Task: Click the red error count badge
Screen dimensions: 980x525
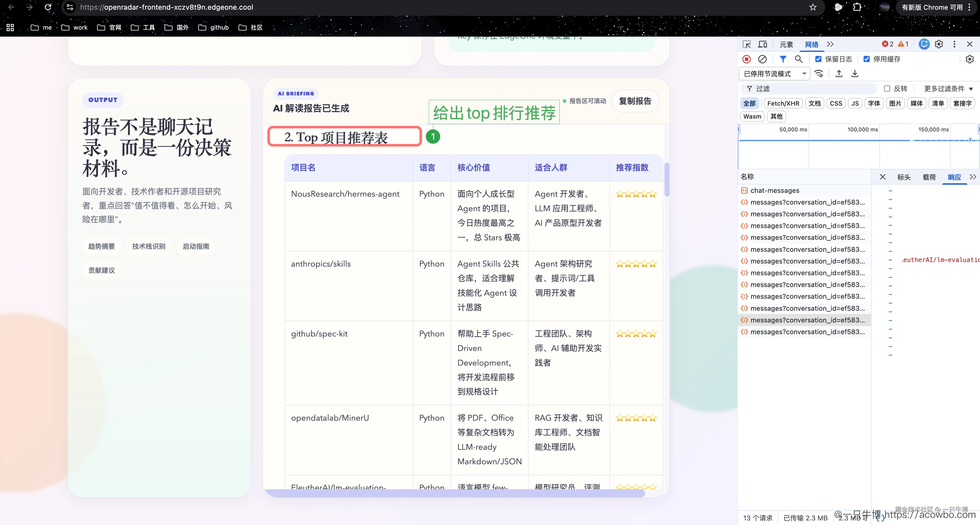Action: 888,44
